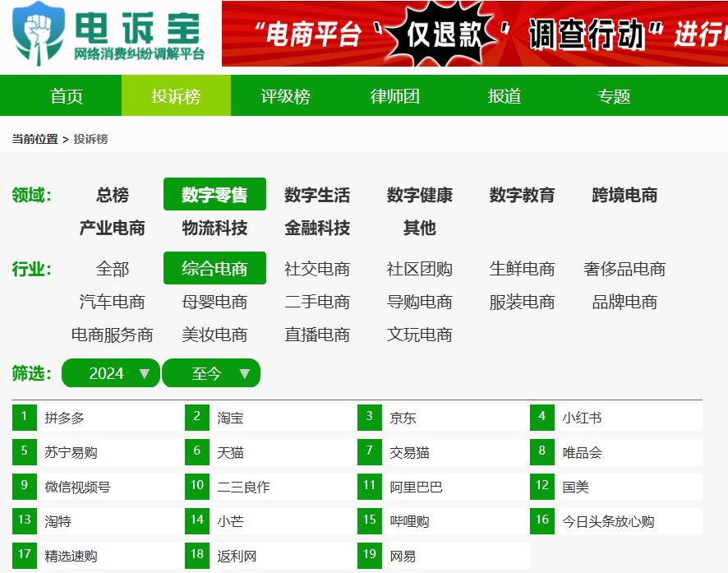This screenshot has height=573, width=728.
Task: Choose the 金融科技 domain
Action: pos(317,228)
